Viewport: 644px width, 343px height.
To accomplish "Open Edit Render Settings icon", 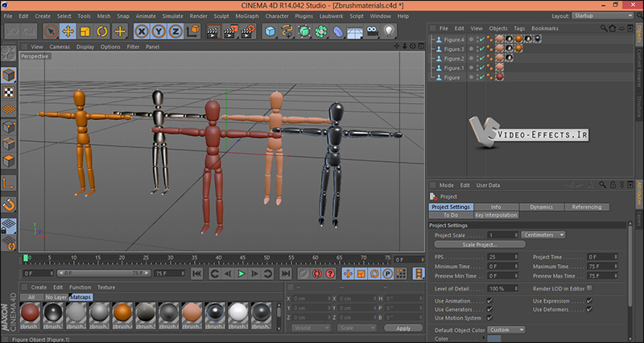I will coord(248,31).
